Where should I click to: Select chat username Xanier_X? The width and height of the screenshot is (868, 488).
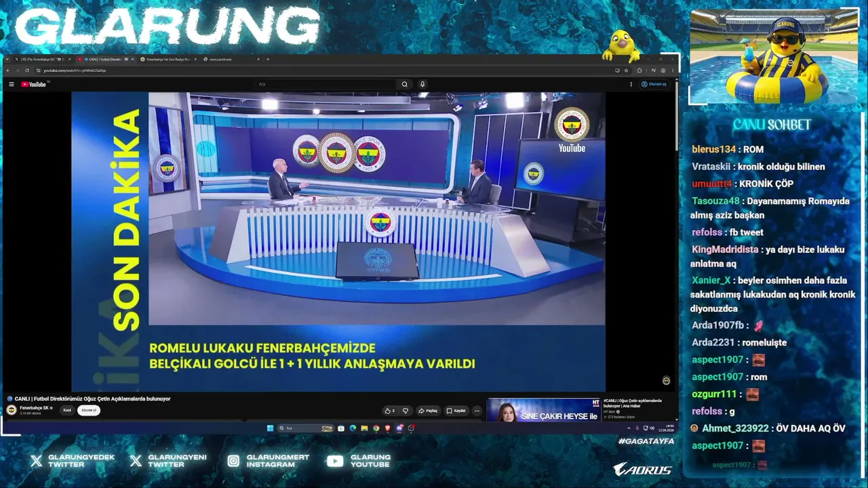pos(711,281)
